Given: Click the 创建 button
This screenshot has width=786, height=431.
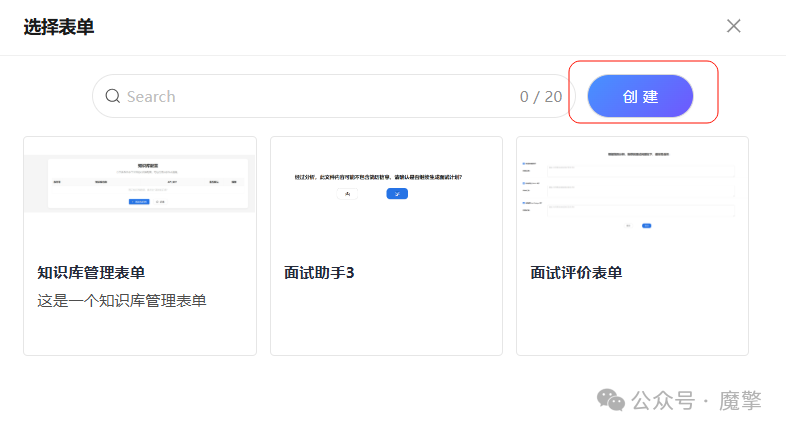Looking at the screenshot, I should [640, 96].
